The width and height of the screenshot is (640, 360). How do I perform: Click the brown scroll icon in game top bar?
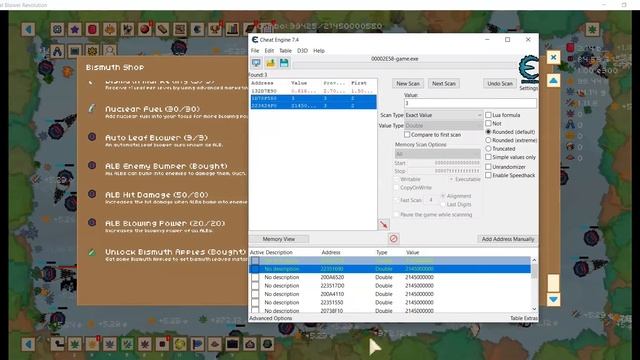coord(162,29)
